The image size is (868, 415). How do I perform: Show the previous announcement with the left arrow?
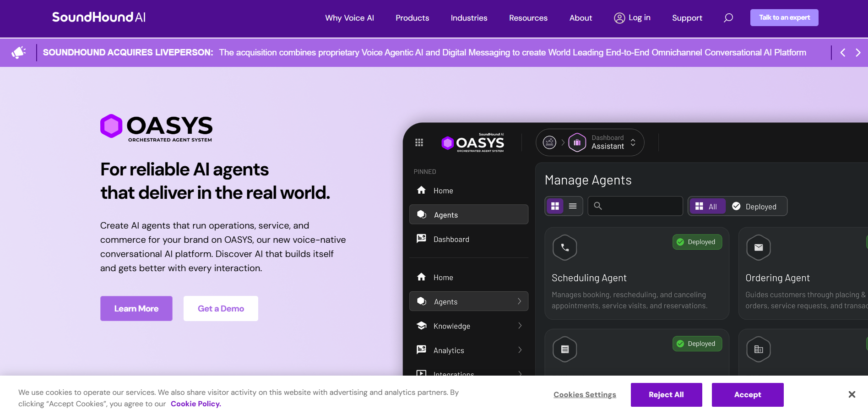point(843,53)
